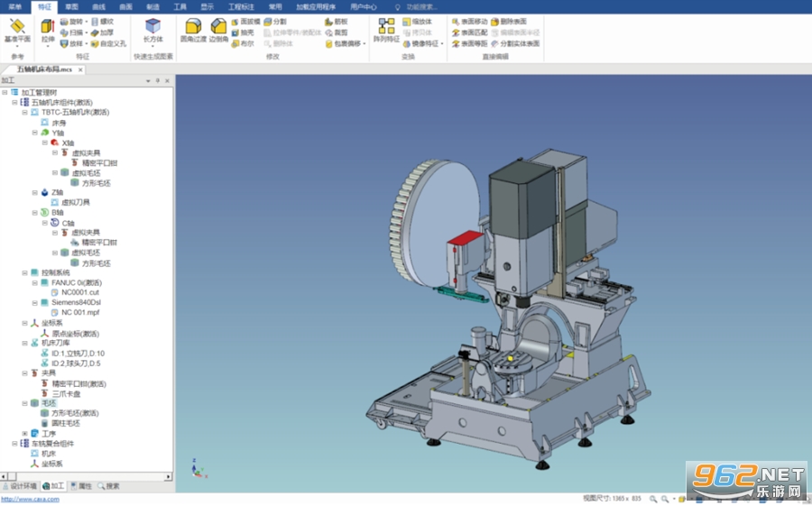Click the 基准平面 datum plane icon
The height and width of the screenshot is (506, 812).
tap(17, 31)
